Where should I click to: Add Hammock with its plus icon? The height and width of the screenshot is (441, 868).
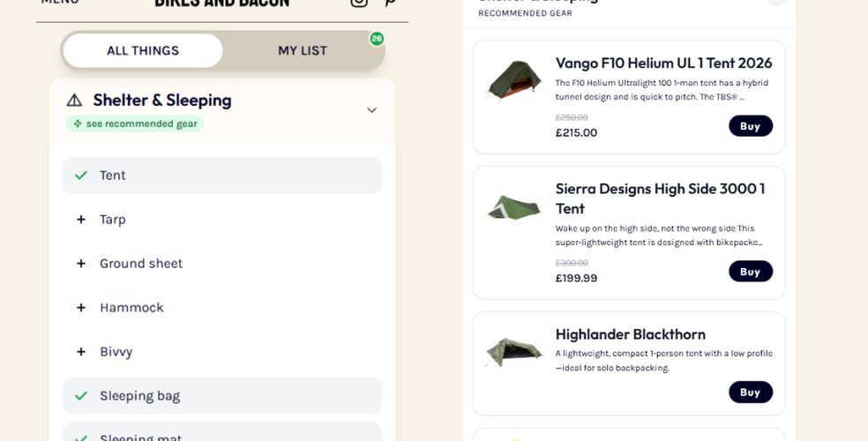pyautogui.click(x=81, y=308)
